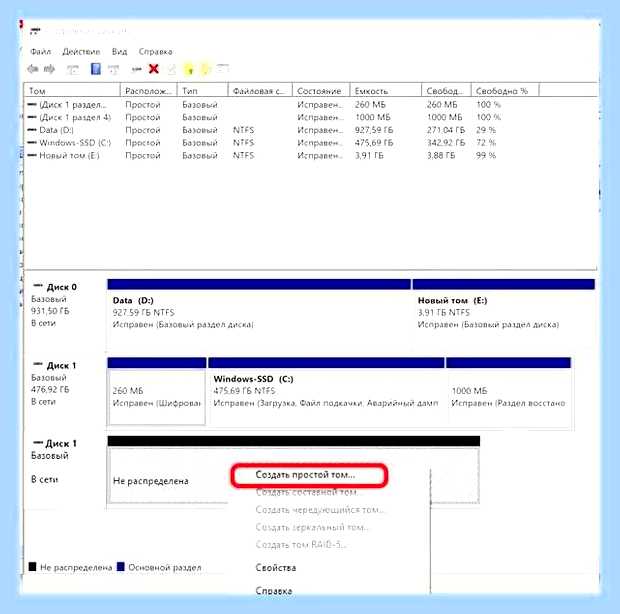This screenshot has height=614, width=620.
Task: Choose Создать том RAID-5 in the context menu
Action: [301, 544]
